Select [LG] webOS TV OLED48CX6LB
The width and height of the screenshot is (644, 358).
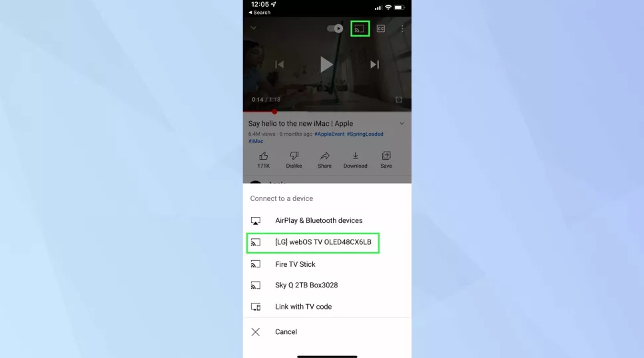[x=327, y=242]
